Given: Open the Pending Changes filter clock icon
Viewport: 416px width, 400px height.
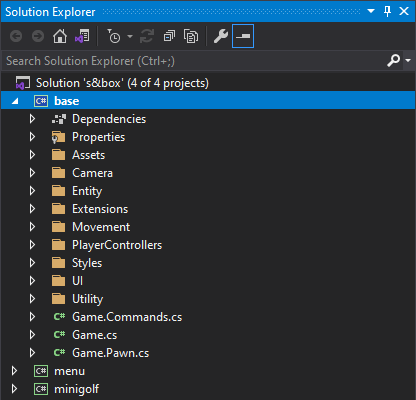Looking at the screenshot, I should point(114,36).
